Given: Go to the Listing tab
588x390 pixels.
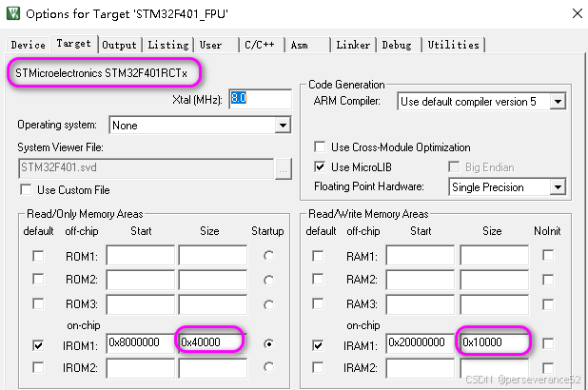Looking at the screenshot, I should (x=168, y=45).
